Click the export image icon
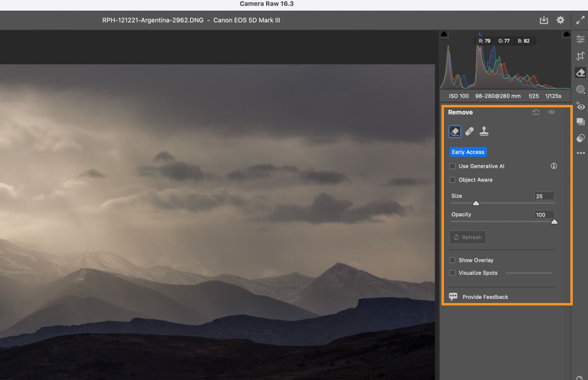The height and width of the screenshot is (380, 588). coord(544,20)
